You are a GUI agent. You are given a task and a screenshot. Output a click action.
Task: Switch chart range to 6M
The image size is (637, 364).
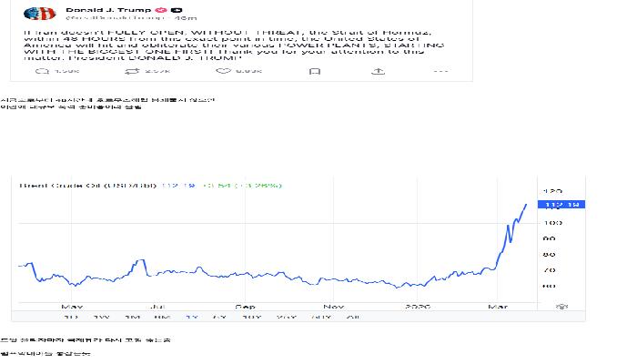pos(163,317)
